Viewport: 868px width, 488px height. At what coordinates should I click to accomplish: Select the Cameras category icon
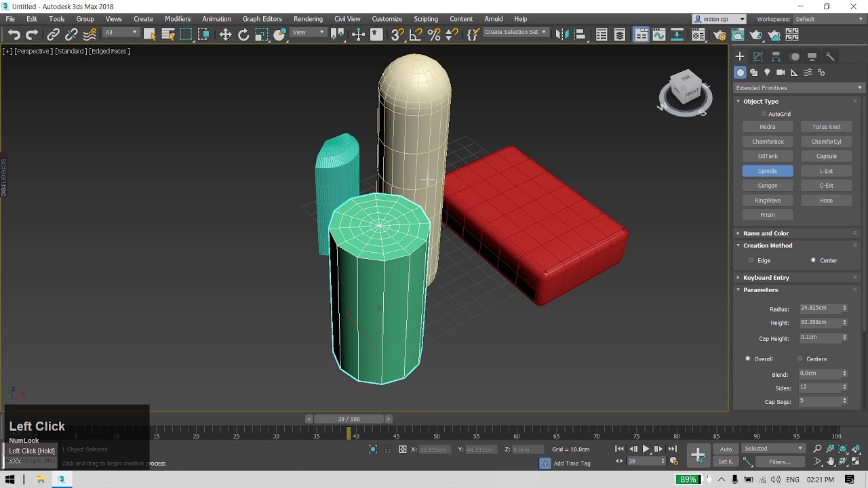(x=781, y=73)
